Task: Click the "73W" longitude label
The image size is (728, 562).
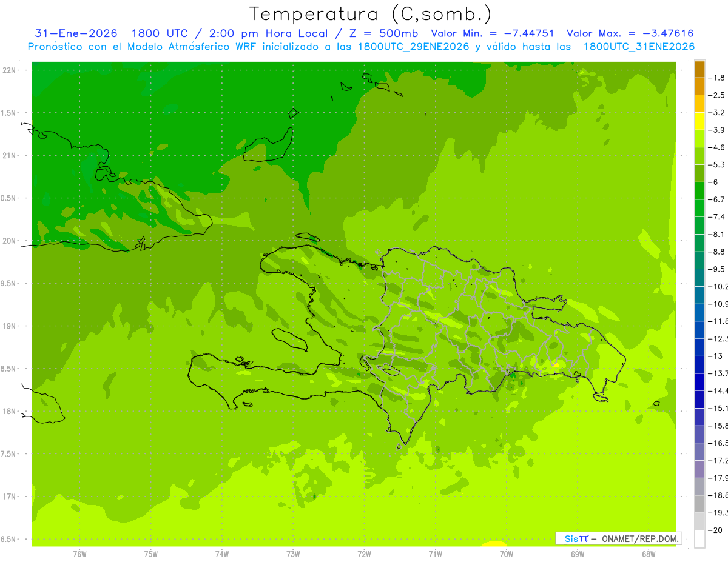Action: [x=293, y=554]
